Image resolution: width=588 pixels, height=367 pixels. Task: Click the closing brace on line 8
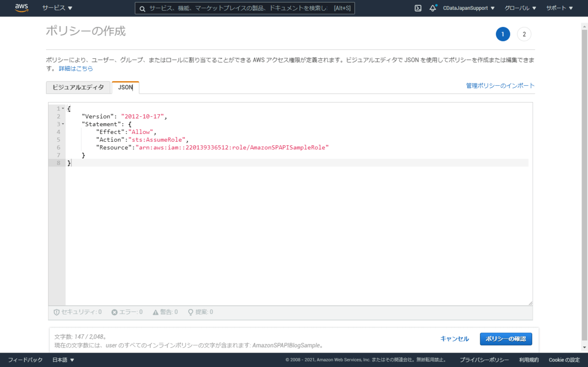pos(69,163)
